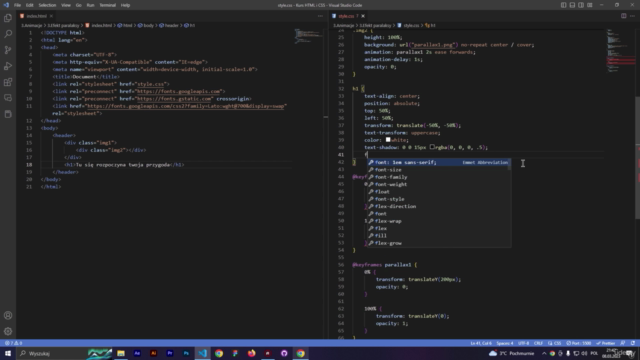Click the header breadcrumb in index.html
640x360 pixels.
171,25
